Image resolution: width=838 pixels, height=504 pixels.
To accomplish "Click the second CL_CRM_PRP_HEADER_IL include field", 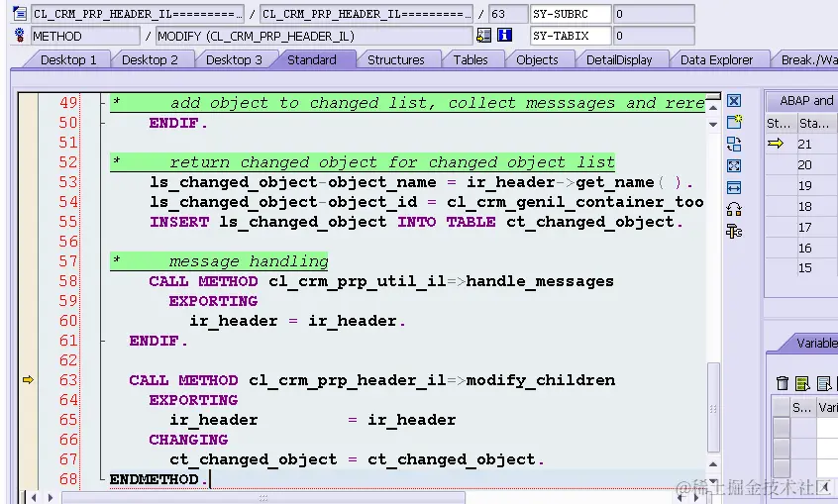I will [367, 13].
